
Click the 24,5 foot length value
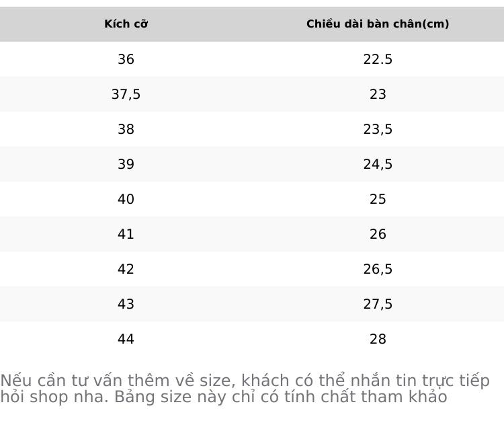[x=378, y=164]
